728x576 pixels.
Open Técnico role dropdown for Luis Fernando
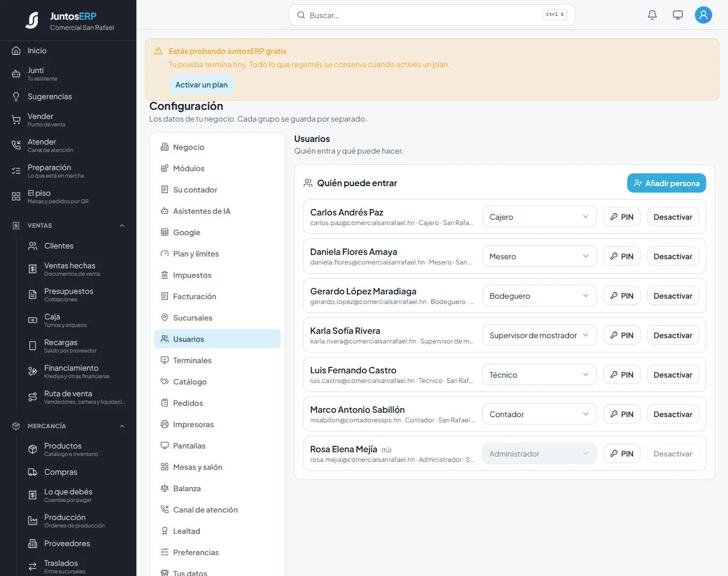(x=539, y=375)
